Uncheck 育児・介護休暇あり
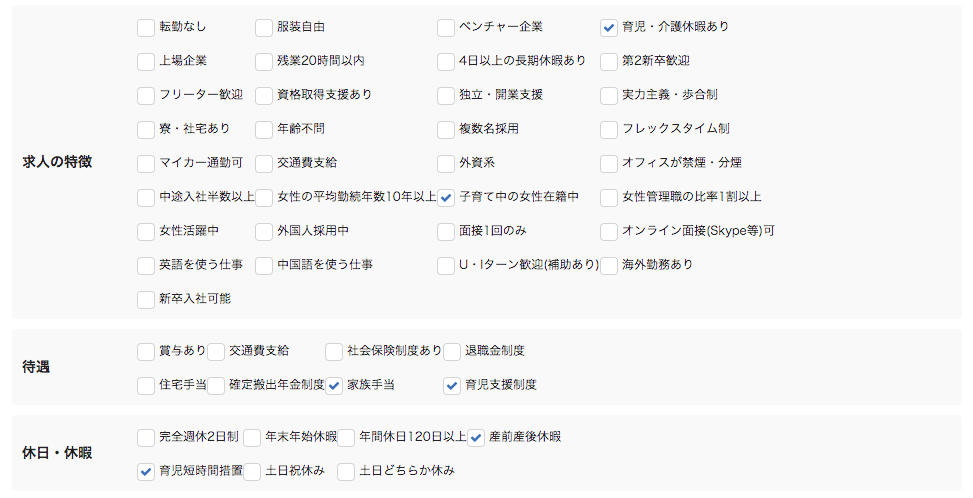Screen dimensions: 973x498 (x=609, y=28)
